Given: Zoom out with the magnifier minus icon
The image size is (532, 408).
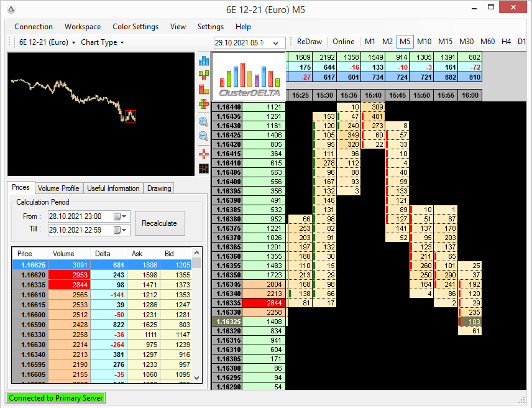Looking at the screenshot, I should point(203,136).
